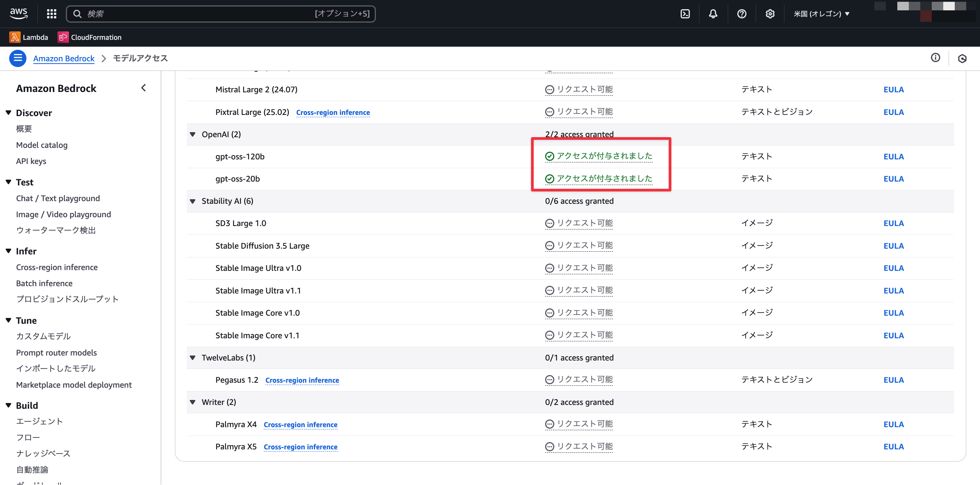Click Mistral Large 2 request status
This screenshot has height=485, width=980.
(x=579, y=90)
